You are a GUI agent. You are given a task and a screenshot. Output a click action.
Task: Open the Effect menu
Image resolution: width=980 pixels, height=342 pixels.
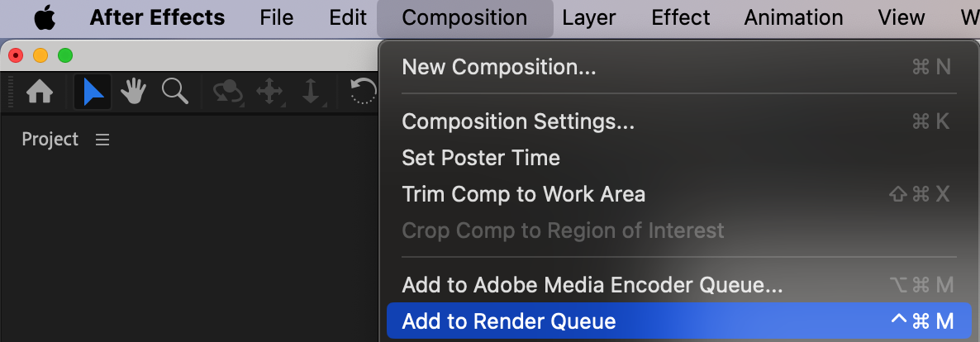[x=680, y=17]
